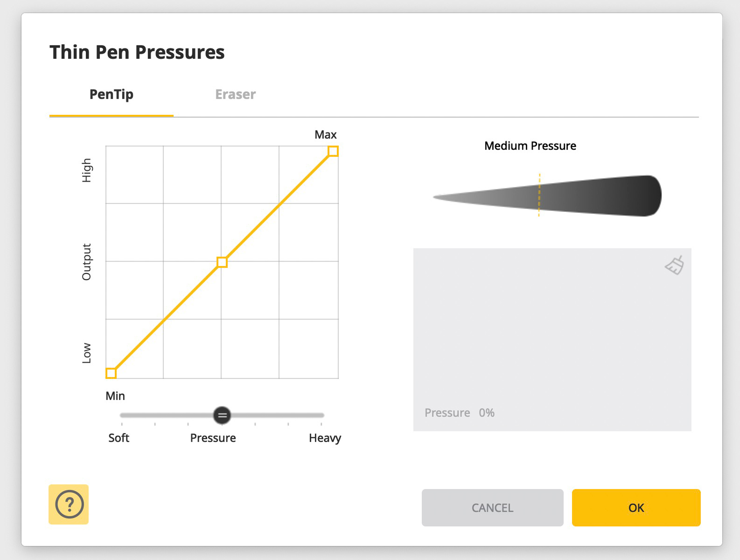Click the Medium Pressure label
This screenshot has width=740, height=560.
(530, 146)
